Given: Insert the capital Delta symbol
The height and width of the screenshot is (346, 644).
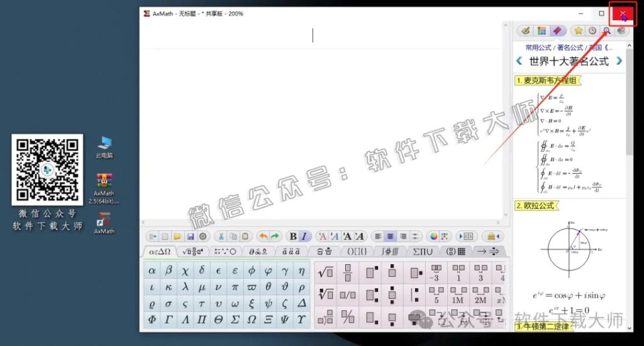Looking at the screenshot, I should (x=301, y=303).
